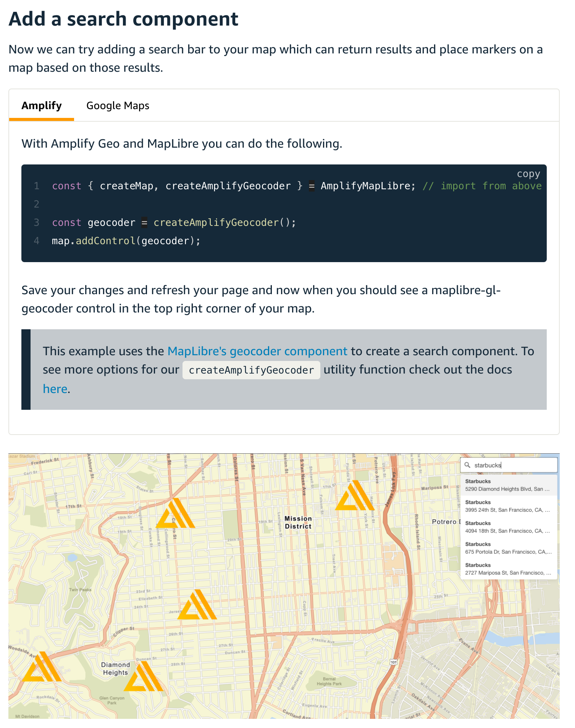Viewport: 575px width, 728px height.
Task: Switch to the Amplify tab
Action: [x=41, y=106]
